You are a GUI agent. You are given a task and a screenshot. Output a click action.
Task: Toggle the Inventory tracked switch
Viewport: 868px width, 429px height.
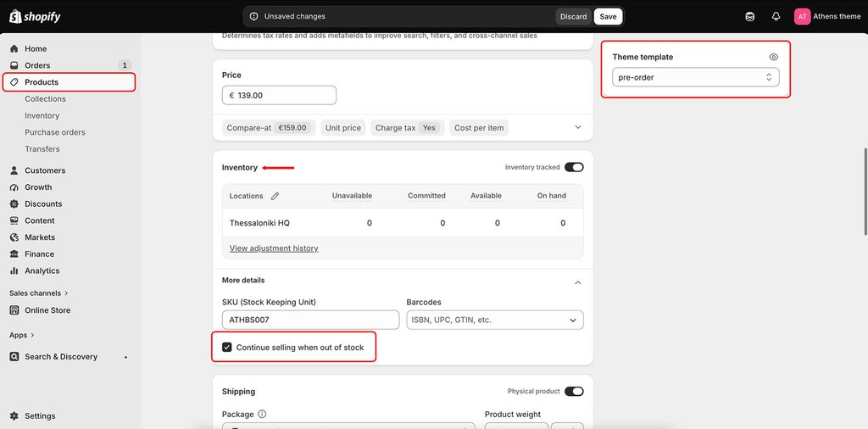point(574,167)
